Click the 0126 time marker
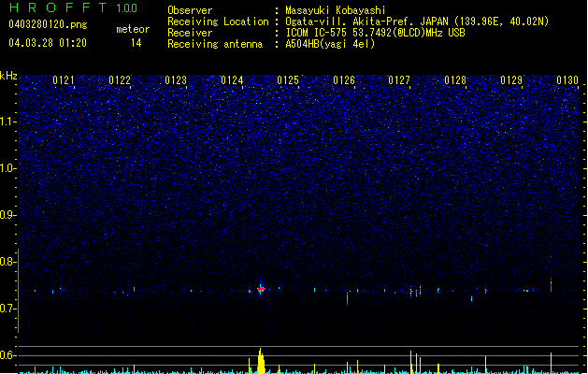This screenshot has width=588, height=374. coord(344,80)
